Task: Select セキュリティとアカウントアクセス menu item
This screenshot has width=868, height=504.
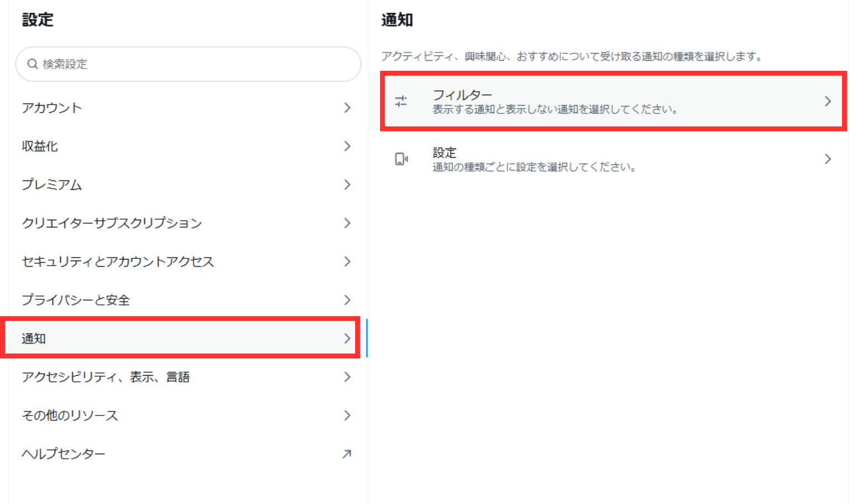Action: [118, 262]
